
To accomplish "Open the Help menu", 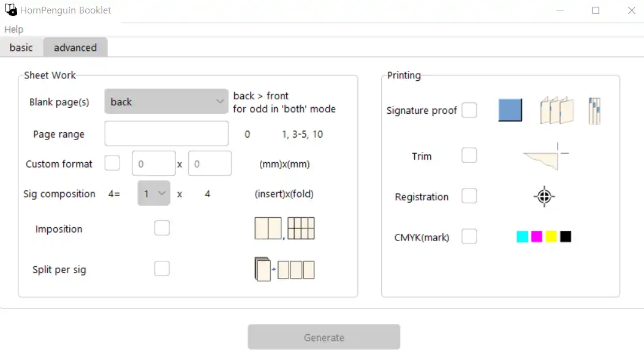I will (13, 29).
